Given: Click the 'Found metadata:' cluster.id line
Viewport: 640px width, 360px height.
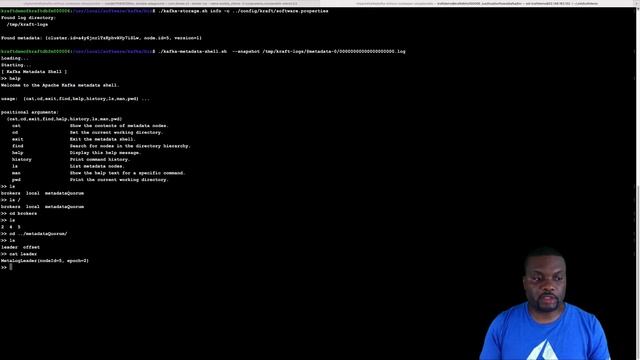Looking at the screenshot, I should (x=101, y=38).
